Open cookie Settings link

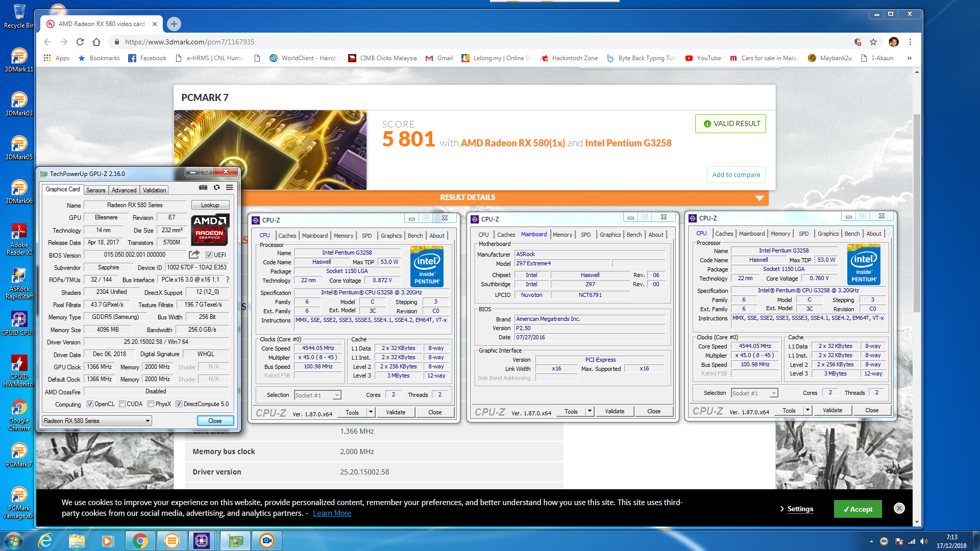click(800, 509)
